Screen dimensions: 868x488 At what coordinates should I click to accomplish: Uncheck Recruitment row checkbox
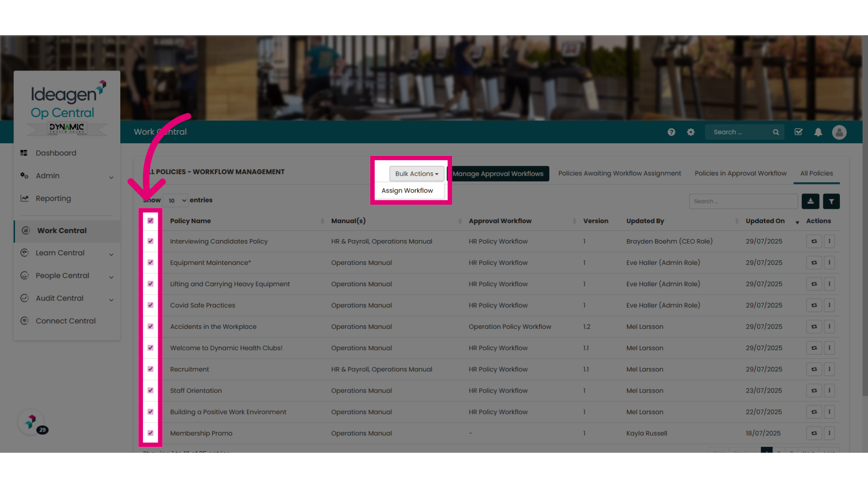(x=151, y=369)
